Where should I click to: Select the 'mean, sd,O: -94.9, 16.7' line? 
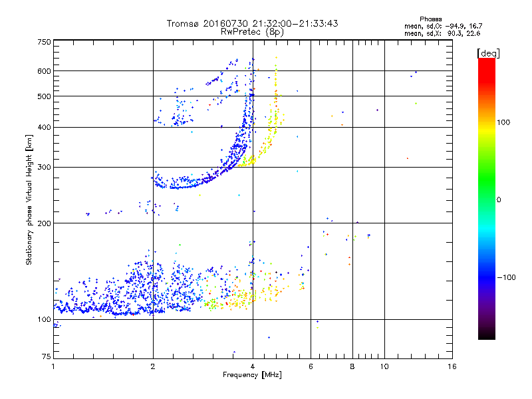443,26
